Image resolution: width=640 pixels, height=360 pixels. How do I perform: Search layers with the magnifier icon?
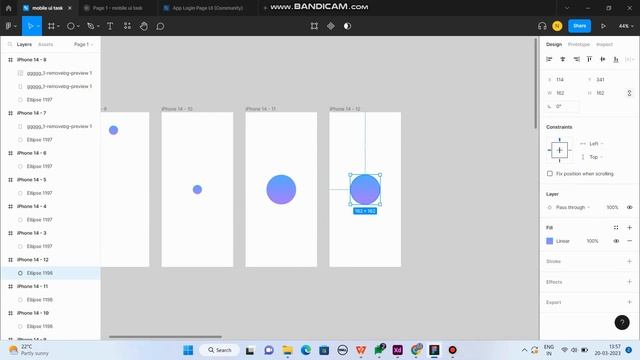click(x=10, y=44)
